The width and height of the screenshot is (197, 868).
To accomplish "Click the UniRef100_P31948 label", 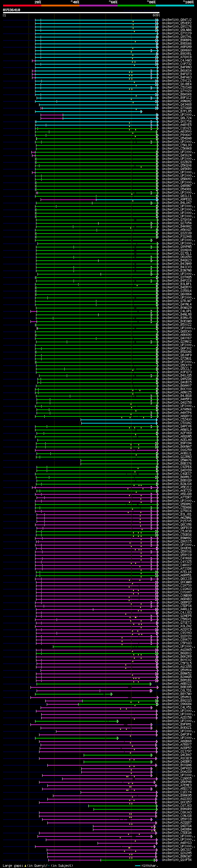I will pyautogui.click(x=177, y=236).
